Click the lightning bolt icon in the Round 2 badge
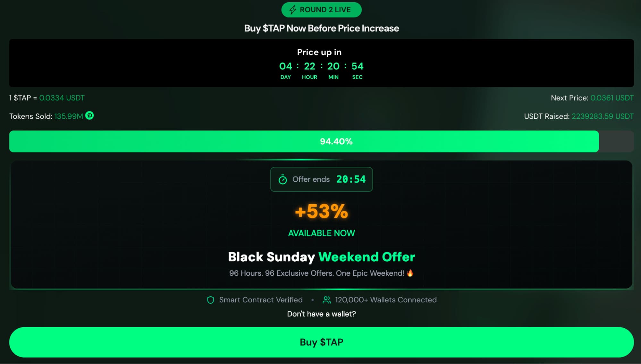The height and width of the screenshot is (364, 641). tap(292, 10)
